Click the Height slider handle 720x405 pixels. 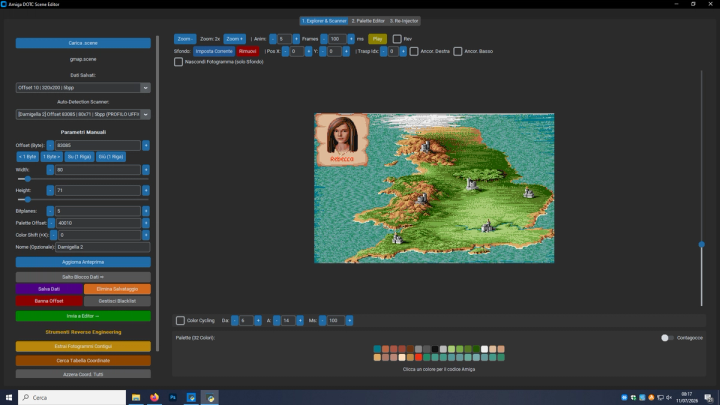(28, 199)
